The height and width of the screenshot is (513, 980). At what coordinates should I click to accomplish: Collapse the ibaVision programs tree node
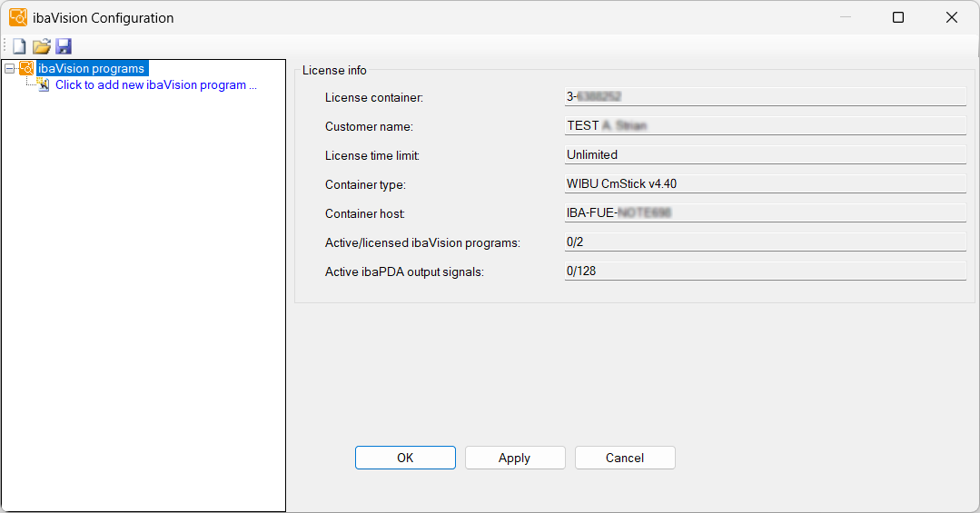[x=9, y=69]
